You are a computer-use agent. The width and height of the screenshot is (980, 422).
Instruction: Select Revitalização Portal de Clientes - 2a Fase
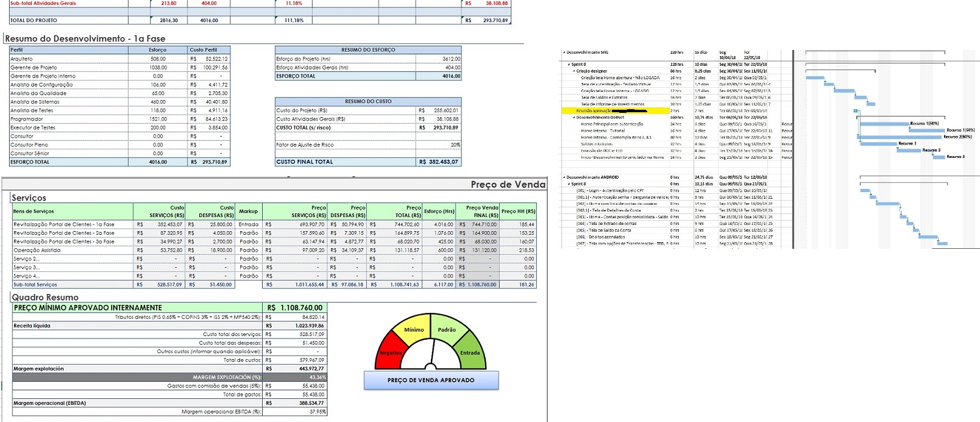point(64,233)
